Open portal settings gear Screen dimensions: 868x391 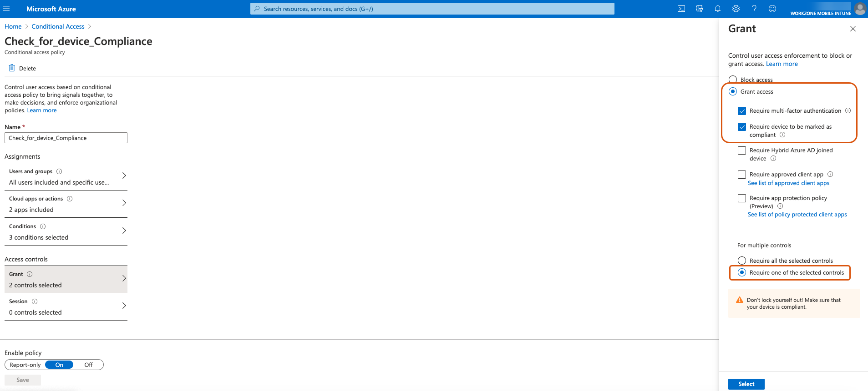pyautogui.click(x=736, y=9)
